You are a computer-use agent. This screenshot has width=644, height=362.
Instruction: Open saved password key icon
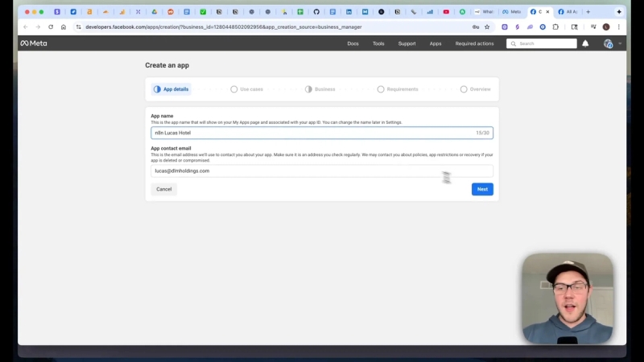pyautogui.click(x=476, y=27)
